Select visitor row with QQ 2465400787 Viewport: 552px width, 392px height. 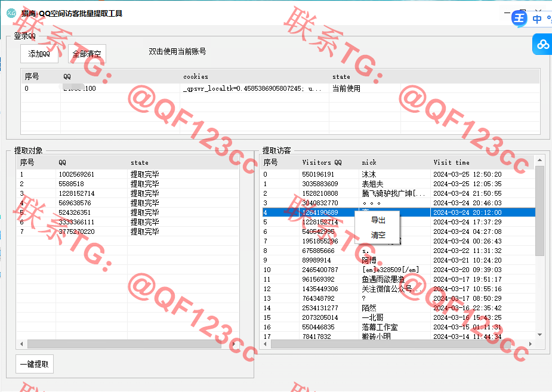(399, 270)
